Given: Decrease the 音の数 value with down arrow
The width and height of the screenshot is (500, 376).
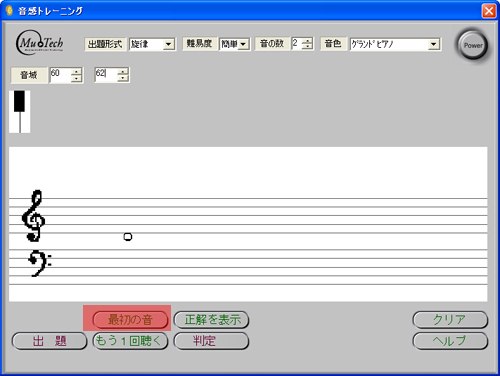Looking at the screenshot, I should 307,46.
